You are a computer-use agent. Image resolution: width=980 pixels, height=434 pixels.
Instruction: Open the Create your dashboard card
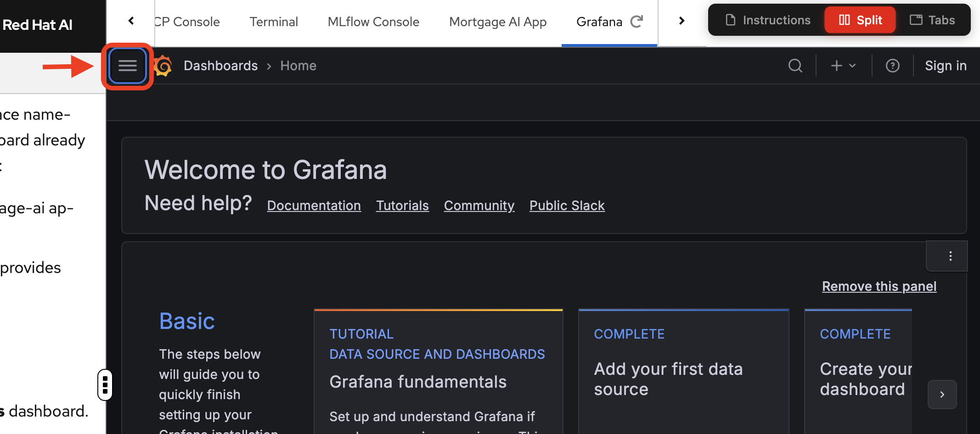click(858, 372)
